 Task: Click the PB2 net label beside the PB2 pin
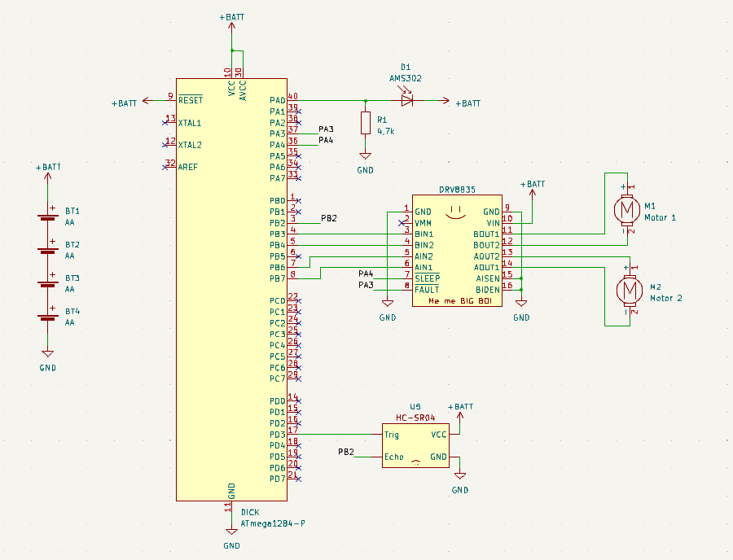pos(329,218)
